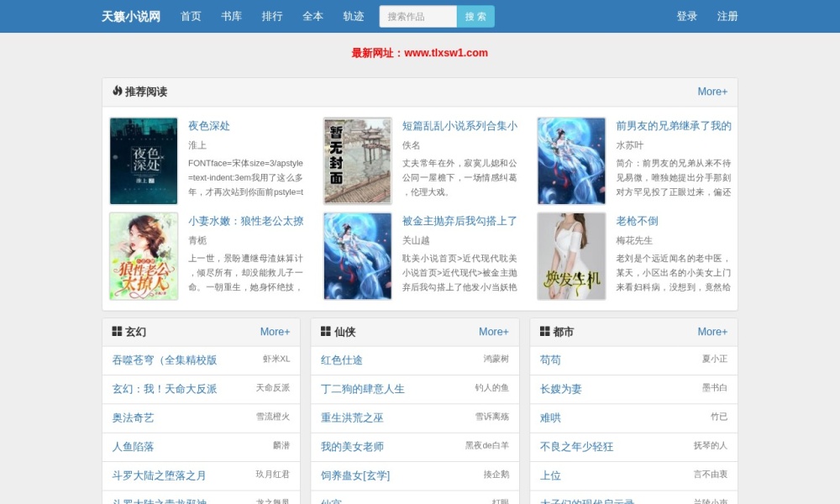Click the 天籁小说网 site logo
Viewport: 840px width, 504px height.
131,17
